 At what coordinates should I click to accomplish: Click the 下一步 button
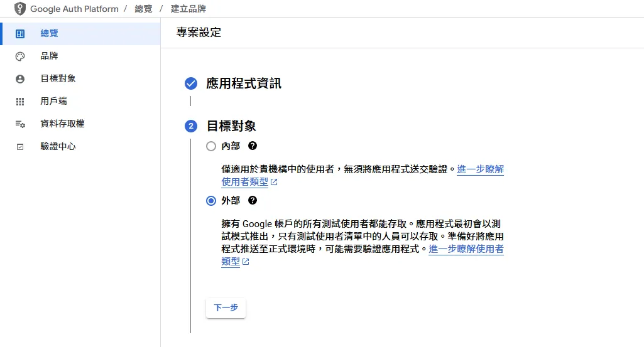tap(226, 307)
